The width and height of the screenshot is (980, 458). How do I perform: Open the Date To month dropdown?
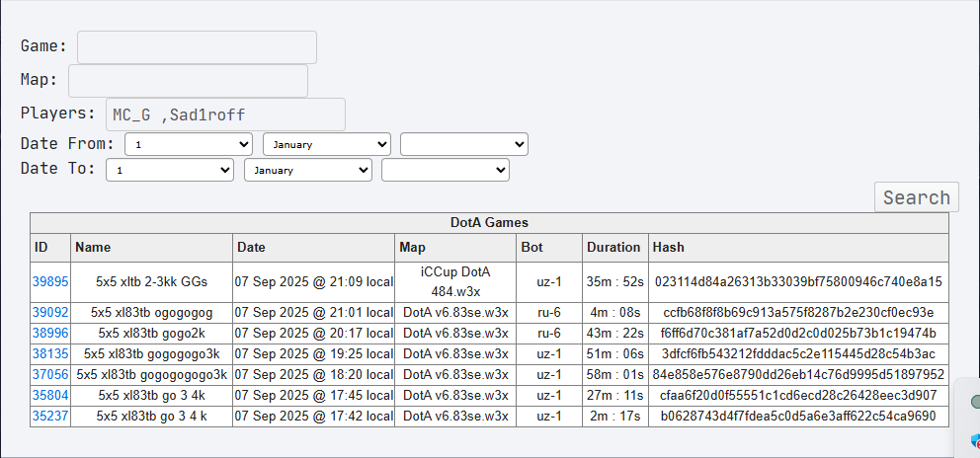tap(308, 170)
